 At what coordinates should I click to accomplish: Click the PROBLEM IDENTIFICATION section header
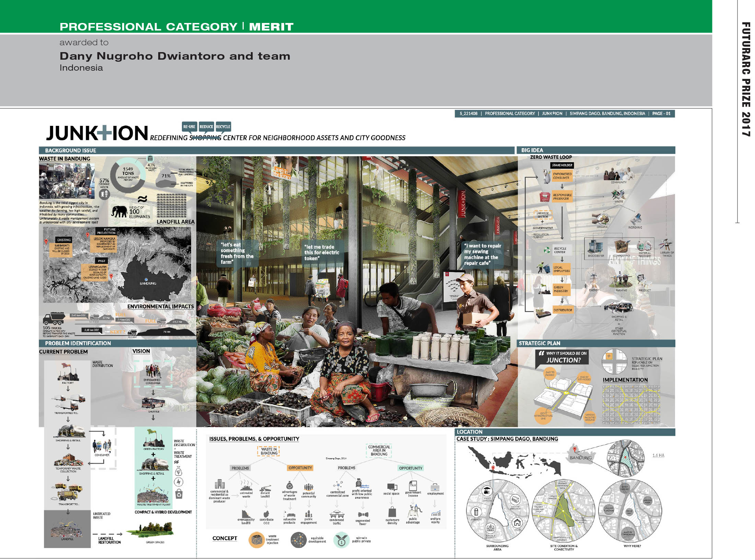[x=118, y=343]
